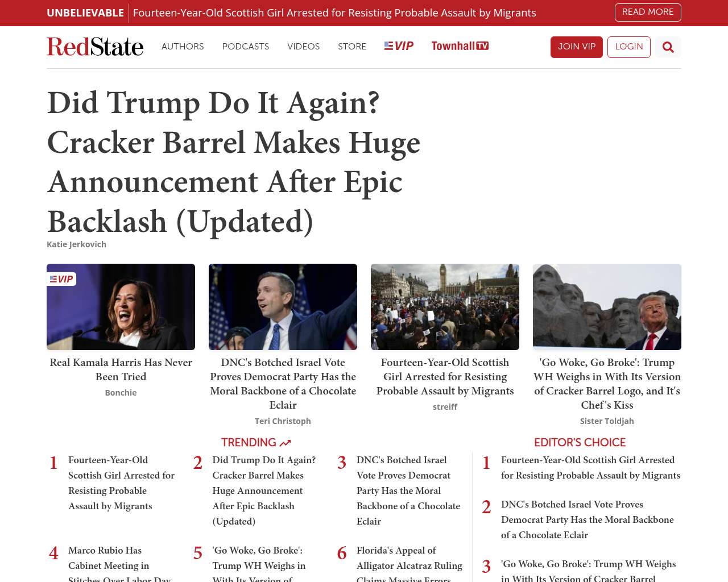Open trending item 1 Scottish Girl story
Image resolution: width=728 pixels, height=582 pixels.
click(x=122, y=483)
